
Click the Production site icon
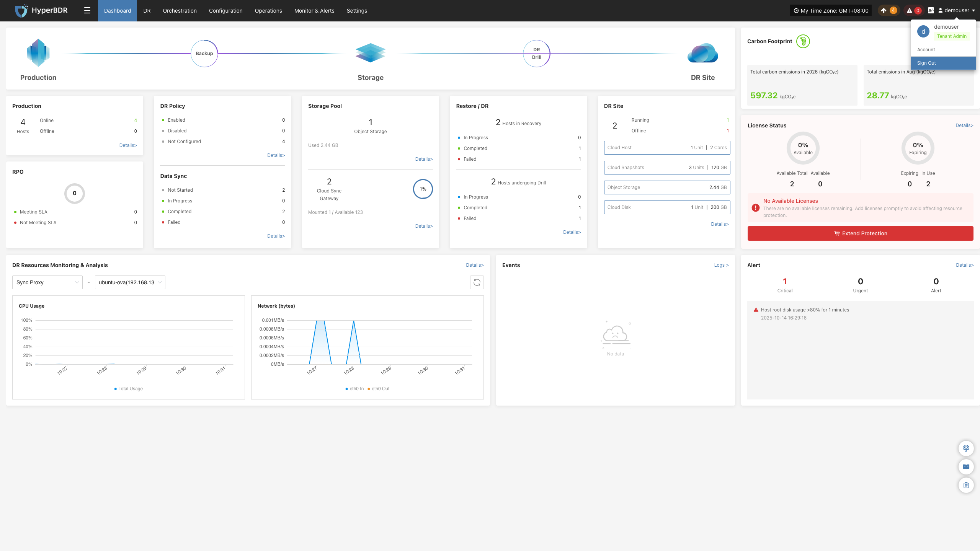(38, 53)
